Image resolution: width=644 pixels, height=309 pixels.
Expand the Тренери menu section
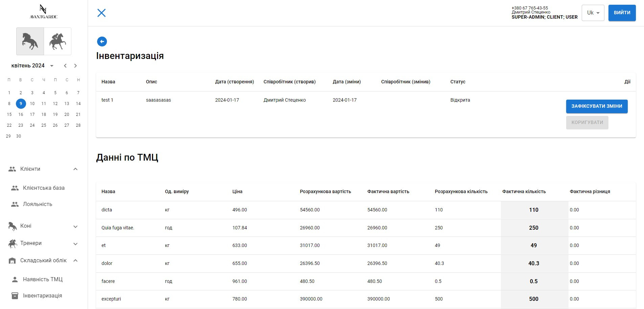pyautogui.click(x=75, y=244)
